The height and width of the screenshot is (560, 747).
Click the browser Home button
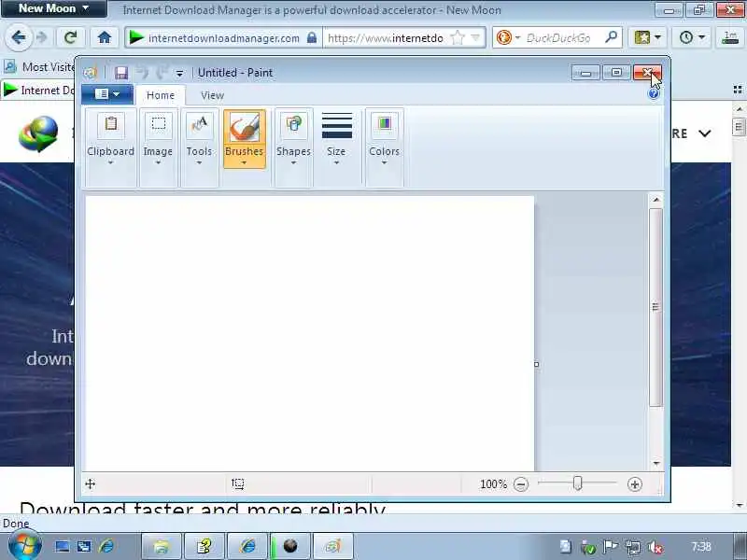(105, 37)
